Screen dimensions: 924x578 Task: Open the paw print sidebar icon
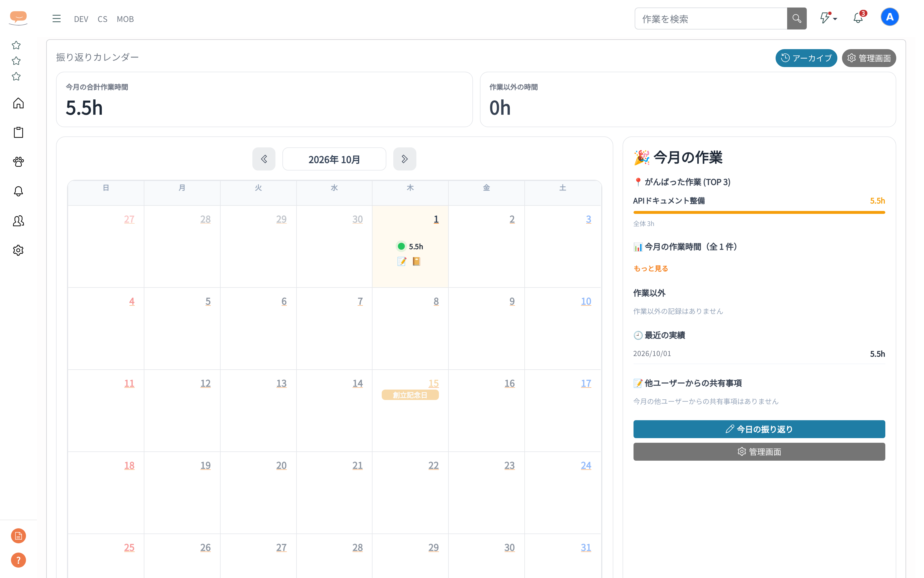(18, 162)
